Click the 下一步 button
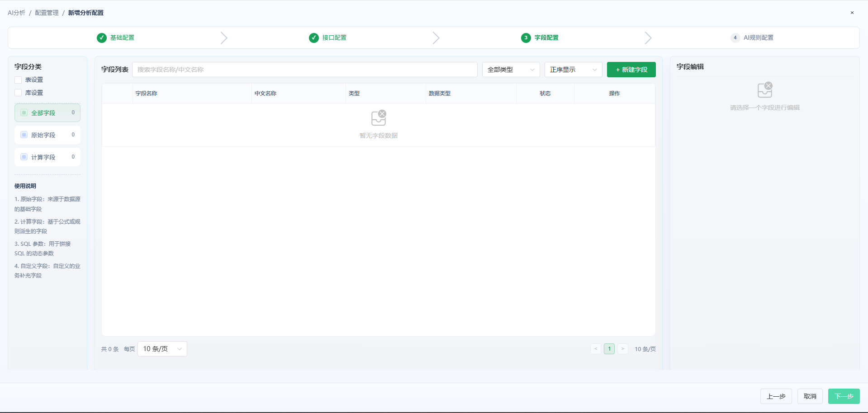The image size is (868, 413). 844,396
